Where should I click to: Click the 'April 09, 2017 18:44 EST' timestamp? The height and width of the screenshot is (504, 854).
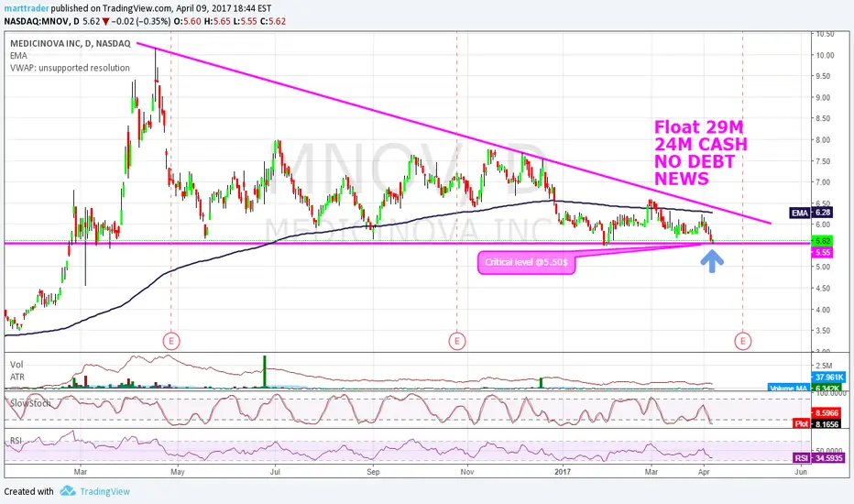pos(224,8)
